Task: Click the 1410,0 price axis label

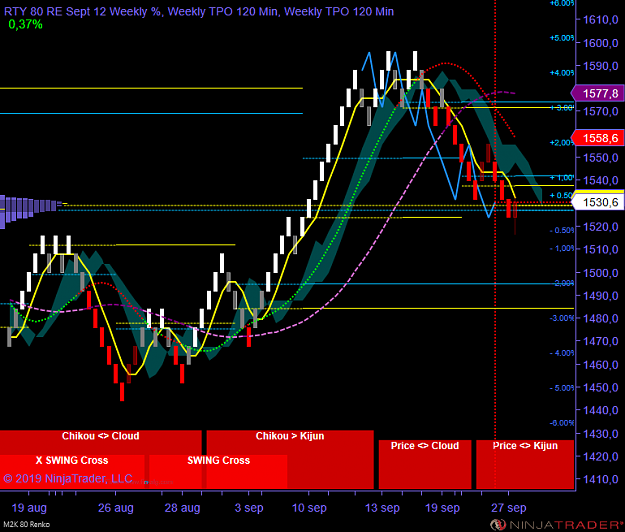Action: pyautogui.click(x=600, y=479)
